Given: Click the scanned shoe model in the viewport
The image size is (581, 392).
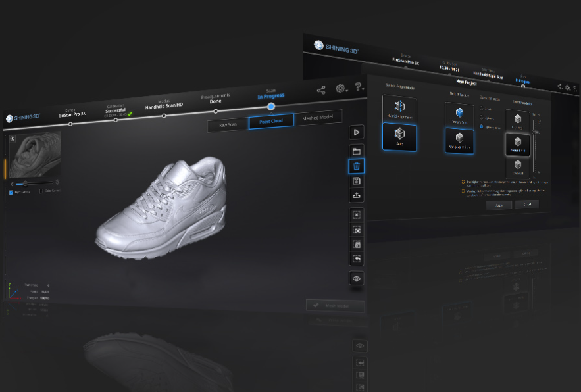Looking at the screenshot, I should 162,208.
